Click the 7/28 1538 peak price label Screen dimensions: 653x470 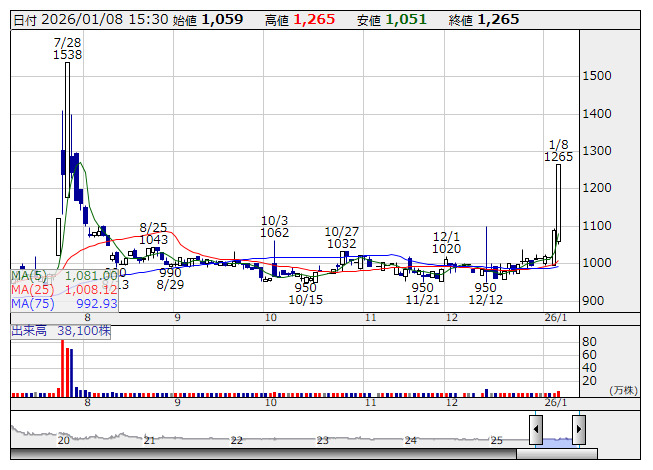tap(67, 49)
